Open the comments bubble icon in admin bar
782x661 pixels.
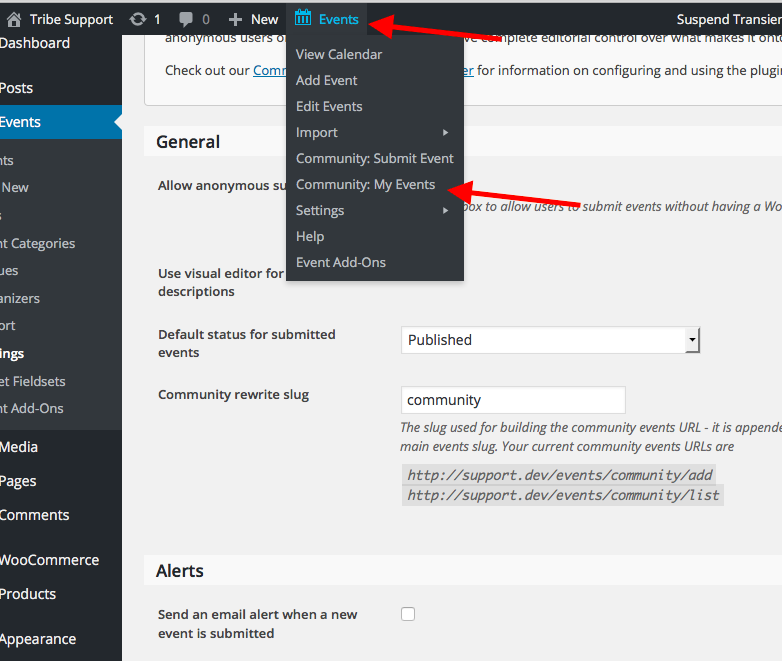coord(186,19)
